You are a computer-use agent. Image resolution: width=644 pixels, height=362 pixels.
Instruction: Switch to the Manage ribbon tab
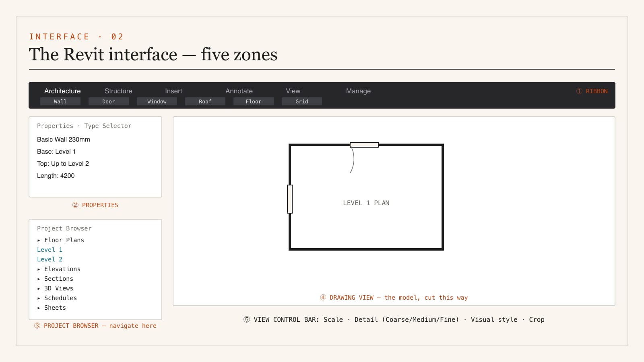click(x=358, y=91)
